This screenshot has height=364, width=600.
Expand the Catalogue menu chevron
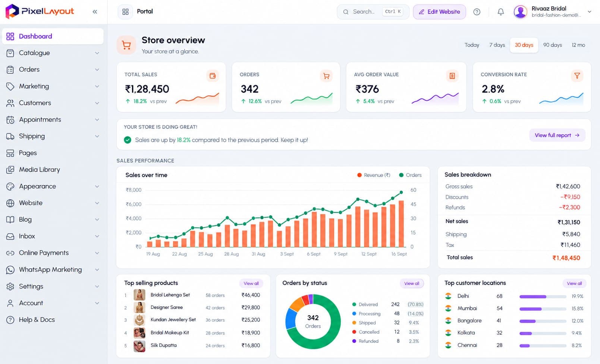tap(97, 53)
